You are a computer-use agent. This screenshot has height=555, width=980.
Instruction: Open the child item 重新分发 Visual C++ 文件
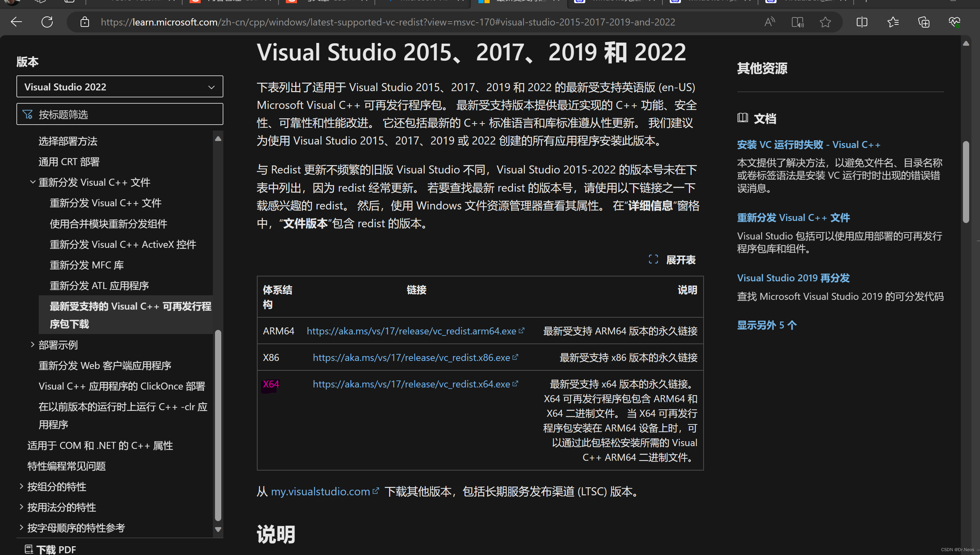(x=105, y=203)
